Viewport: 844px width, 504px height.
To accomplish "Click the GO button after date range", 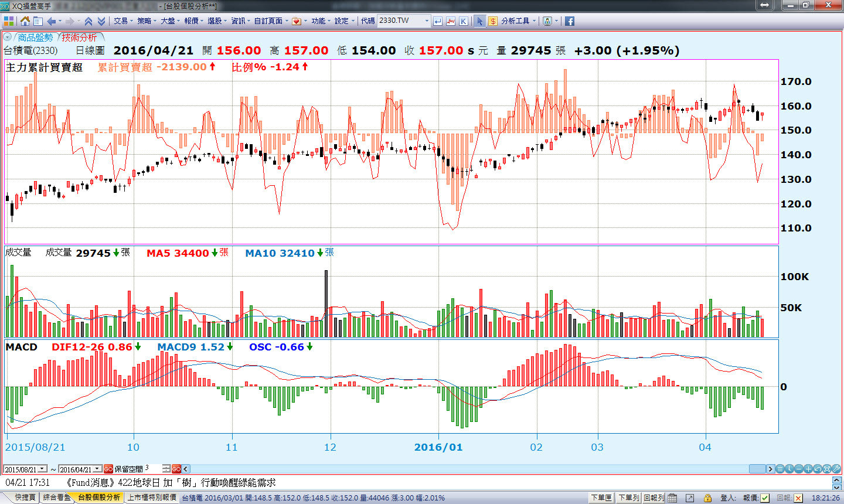I will [108, 469].
